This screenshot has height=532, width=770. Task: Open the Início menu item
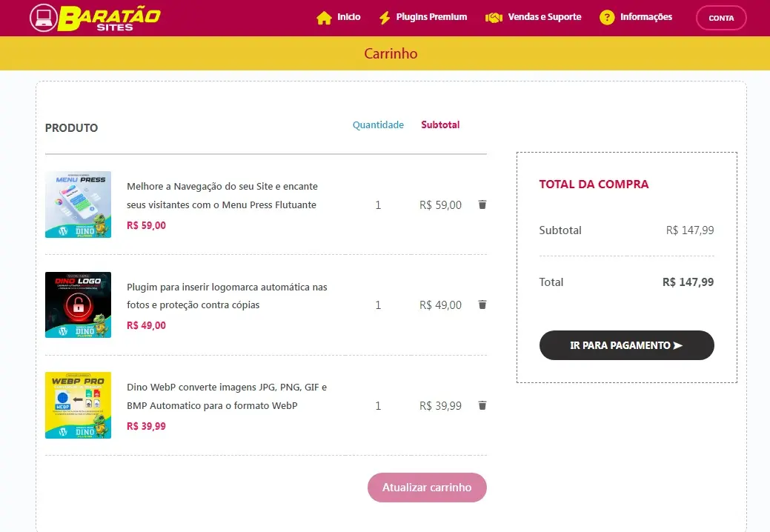(348, 17)
